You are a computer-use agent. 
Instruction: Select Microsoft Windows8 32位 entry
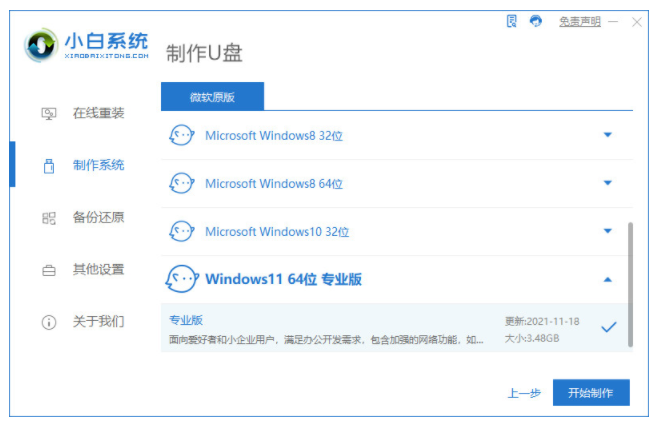(274, 135)
